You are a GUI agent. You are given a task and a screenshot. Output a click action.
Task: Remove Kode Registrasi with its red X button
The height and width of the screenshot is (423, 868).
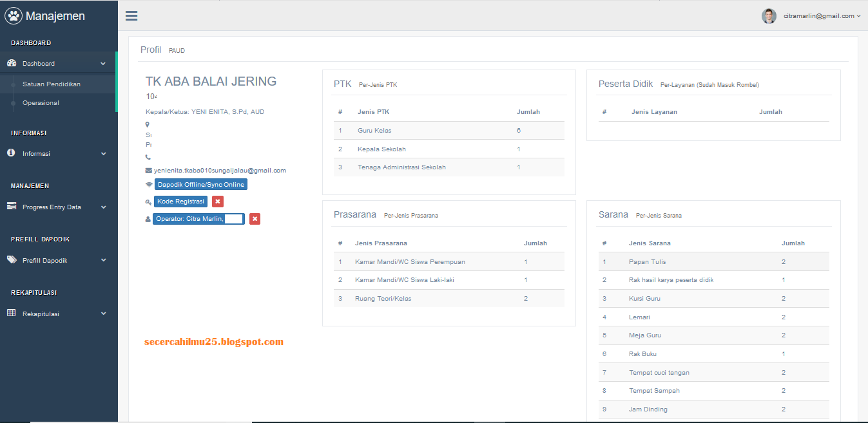coord(218,202)
